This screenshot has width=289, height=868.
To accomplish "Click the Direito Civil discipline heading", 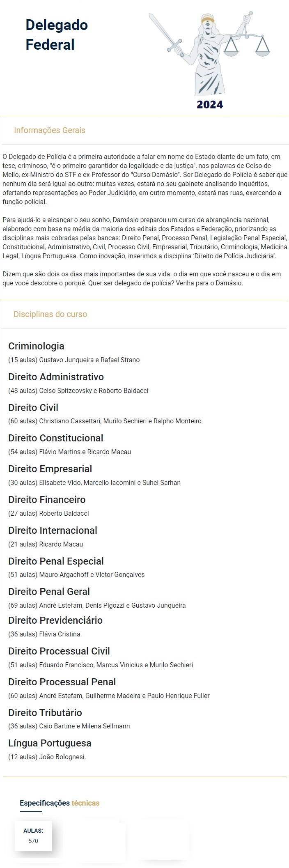I will coord(33,408).
